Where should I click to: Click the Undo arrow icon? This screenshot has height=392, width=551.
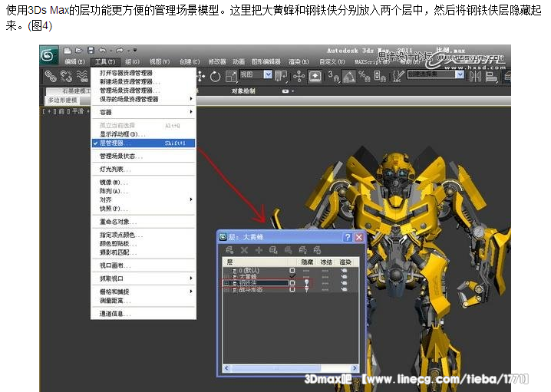102,51
